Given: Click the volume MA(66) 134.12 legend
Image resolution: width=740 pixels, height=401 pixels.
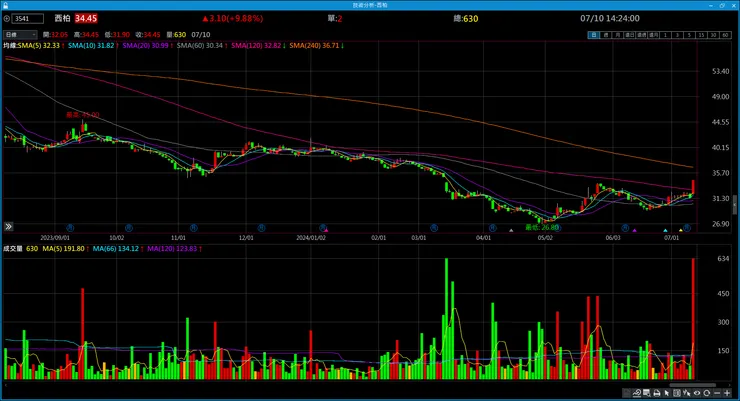Looking at the screenshot, I should pyautogui.click(x=118, y=248).
